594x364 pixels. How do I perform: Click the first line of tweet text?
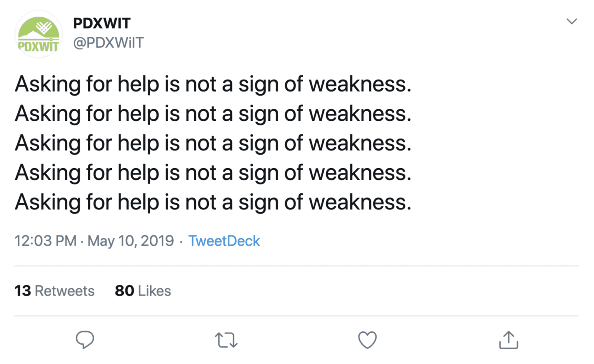[x=213, y=84]
